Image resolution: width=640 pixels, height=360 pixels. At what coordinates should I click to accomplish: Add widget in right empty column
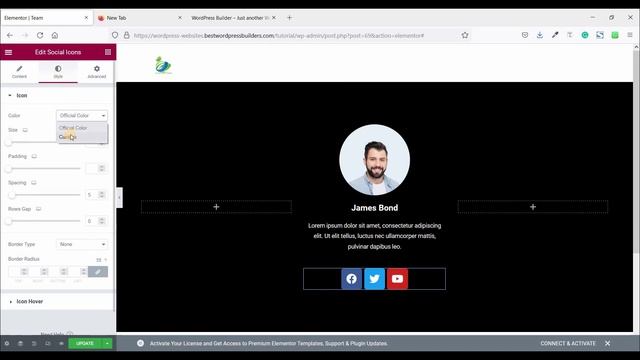tap(533, 207)
